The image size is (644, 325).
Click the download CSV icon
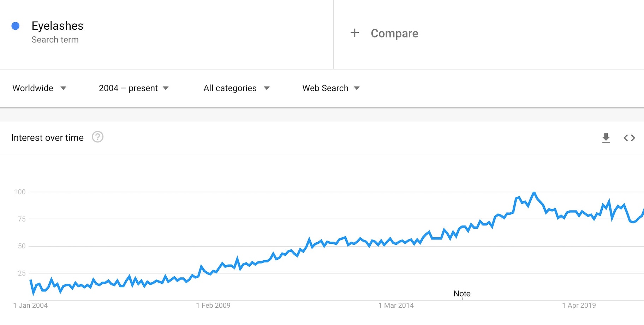[606, 138]
